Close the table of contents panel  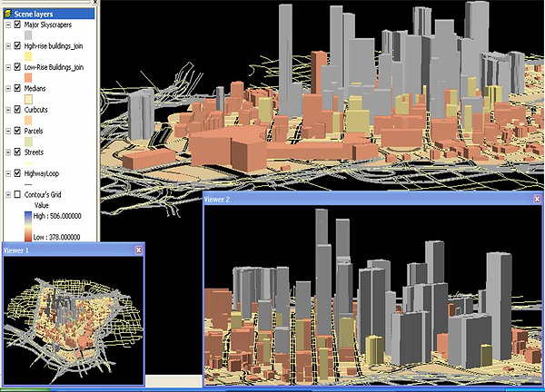95,2
